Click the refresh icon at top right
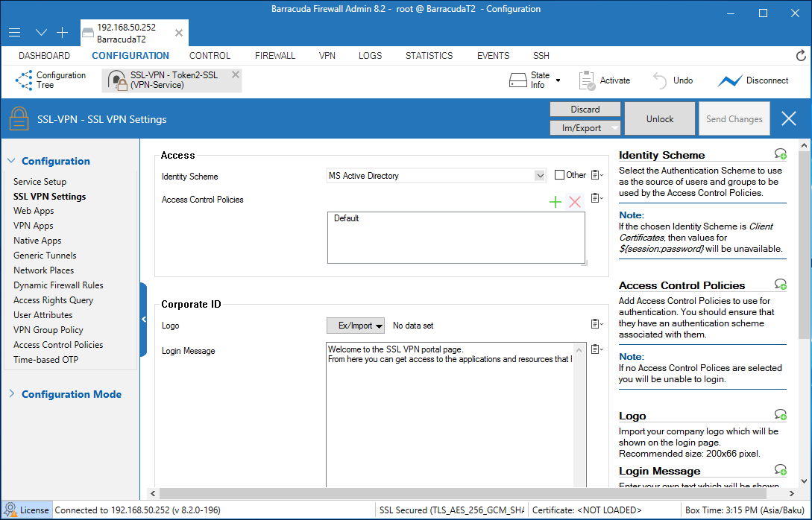The height and width of the screenshot is (520, 812). coord(801,55)
